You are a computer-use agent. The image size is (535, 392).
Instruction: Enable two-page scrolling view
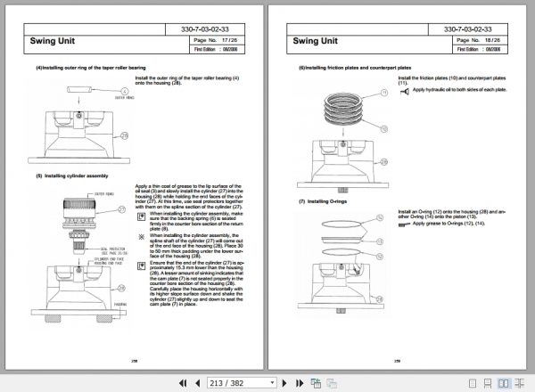coord(519,383)
